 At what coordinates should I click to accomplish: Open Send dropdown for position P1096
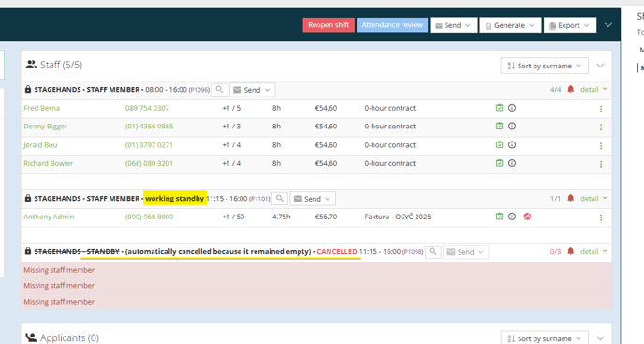(x=252, y=90)
